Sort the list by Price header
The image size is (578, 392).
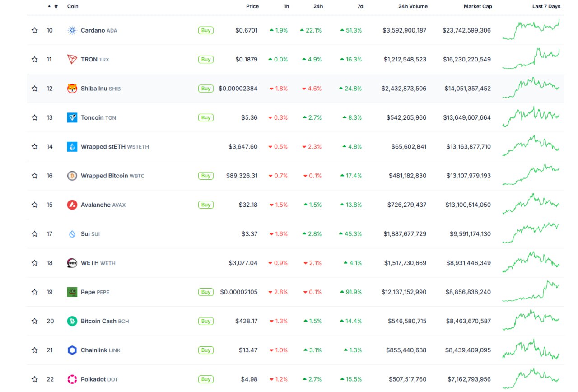(x=252, y=6)
